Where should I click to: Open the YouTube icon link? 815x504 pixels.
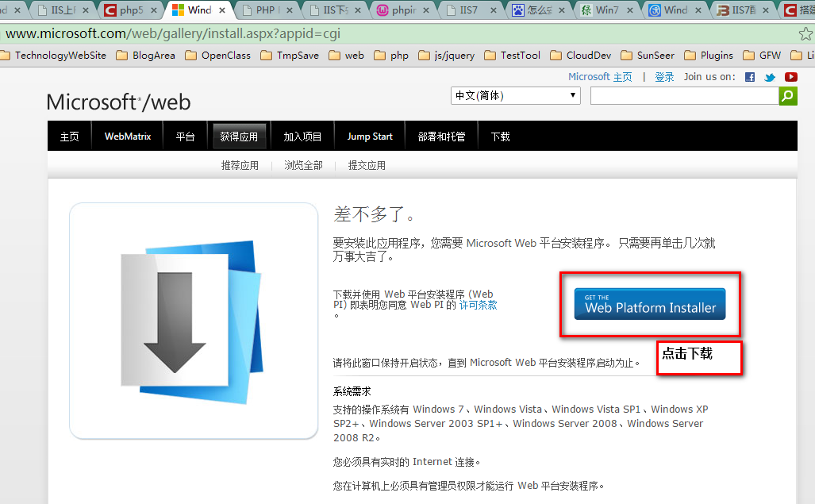tap(790, 77)
